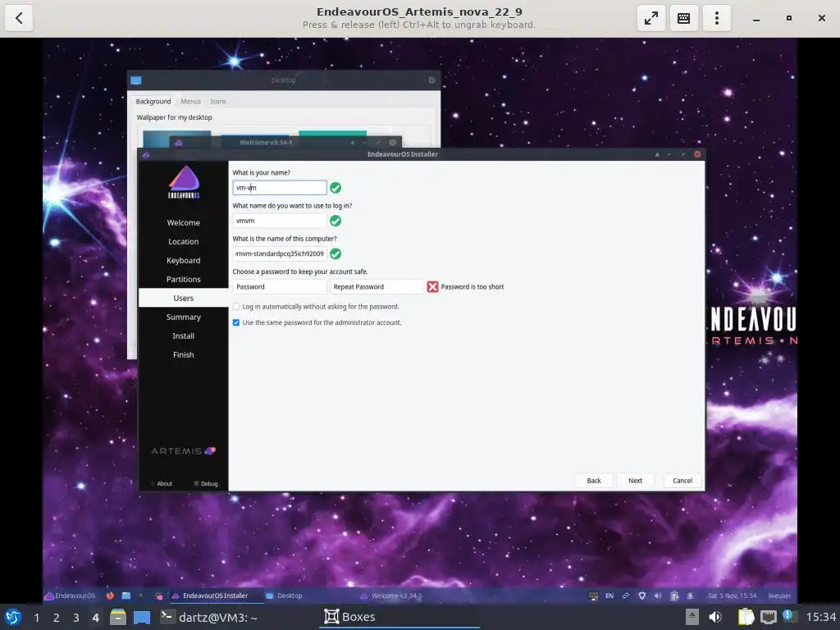Expand the host tray hidden icons arrow
This screenshot has width=840, height=630.
point(692,617)
